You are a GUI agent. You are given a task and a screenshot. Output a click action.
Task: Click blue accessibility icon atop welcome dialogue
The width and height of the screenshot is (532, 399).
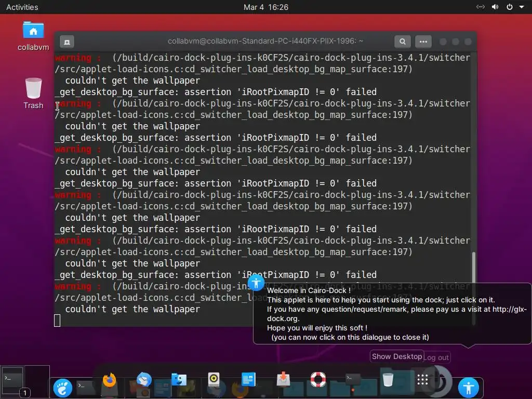point(256,283)
